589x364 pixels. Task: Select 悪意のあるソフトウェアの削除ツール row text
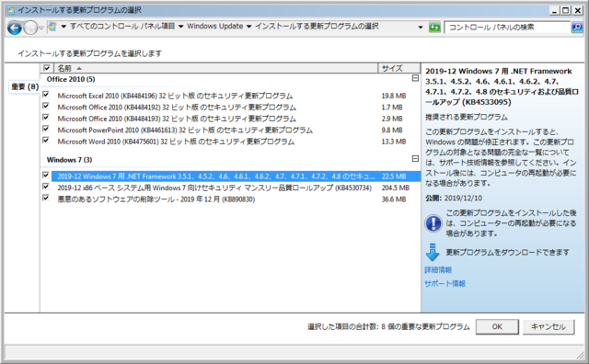point(156,199)
